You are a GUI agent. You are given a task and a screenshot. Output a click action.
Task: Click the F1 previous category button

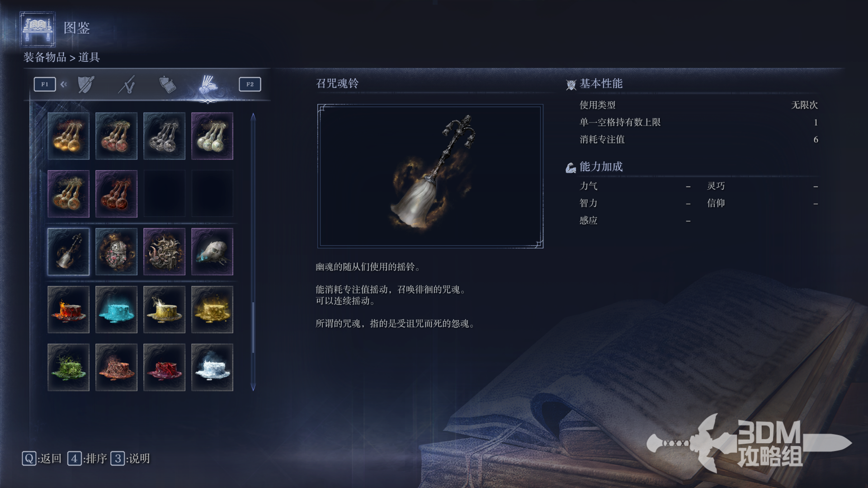tap(45, 84)
